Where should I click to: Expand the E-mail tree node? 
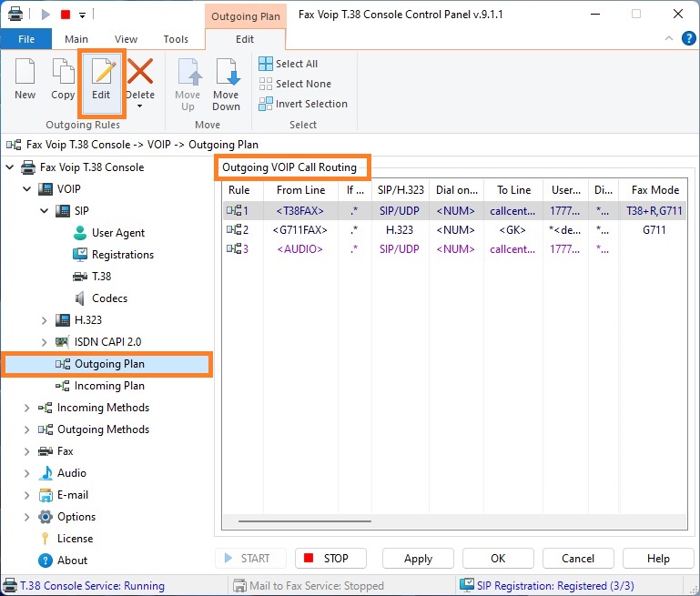[x=26, y=495]
